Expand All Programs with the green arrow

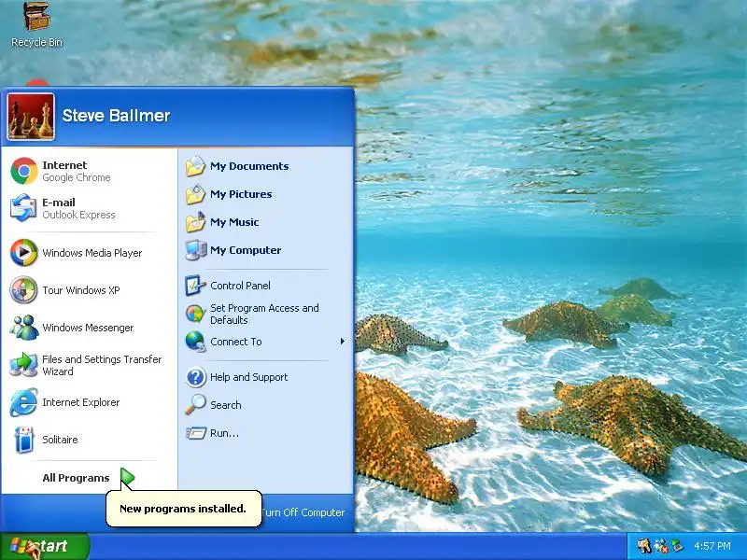point(127,478)
